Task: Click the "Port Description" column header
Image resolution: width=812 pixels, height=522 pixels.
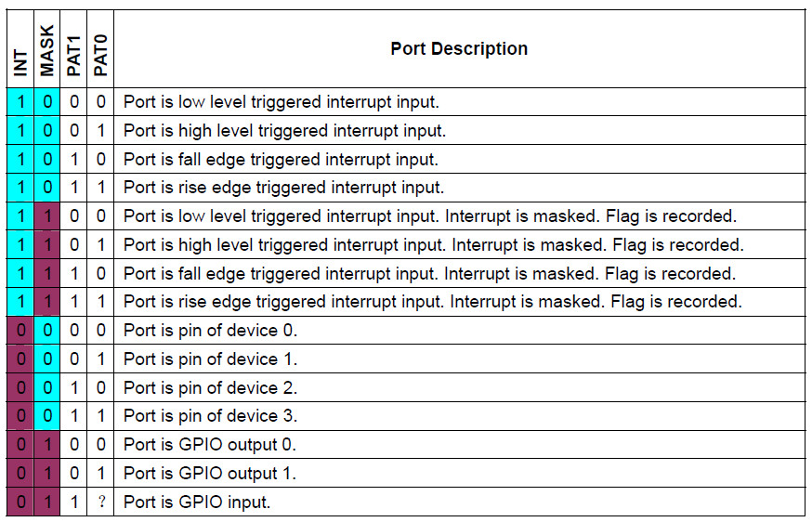Action: 458,49
